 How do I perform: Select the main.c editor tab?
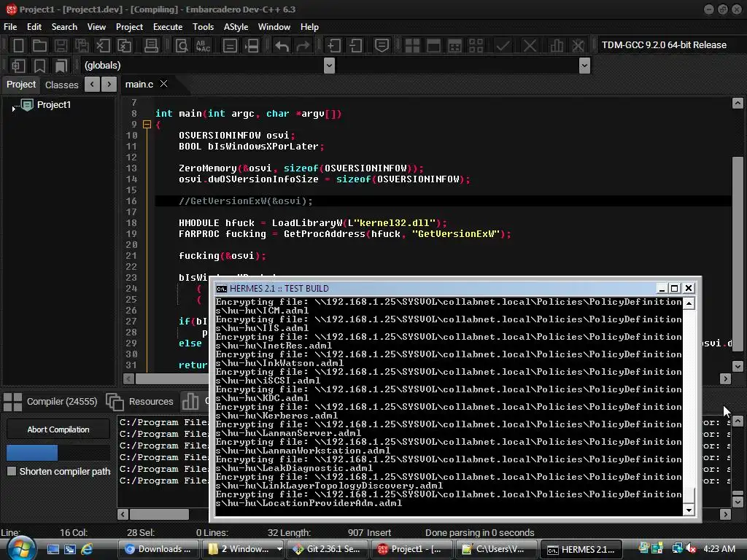click(139, 84)
